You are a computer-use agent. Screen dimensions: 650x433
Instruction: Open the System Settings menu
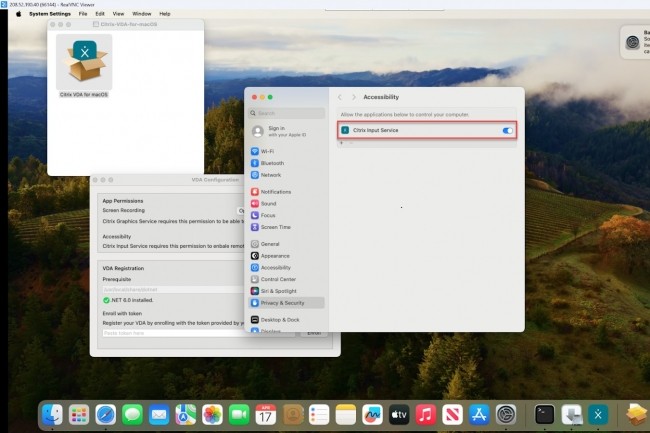coord(50,14)
